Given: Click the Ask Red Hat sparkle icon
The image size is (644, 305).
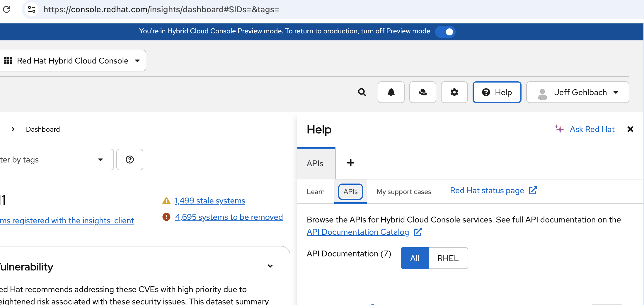Looking at the screenshot, I should tap(559, 129).
